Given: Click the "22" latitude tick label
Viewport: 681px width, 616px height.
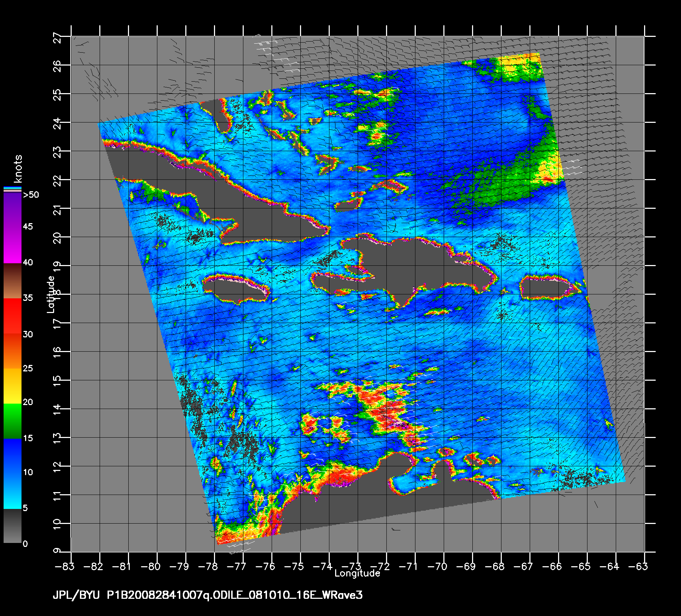Looking at the screenshot, I should 58,181.
